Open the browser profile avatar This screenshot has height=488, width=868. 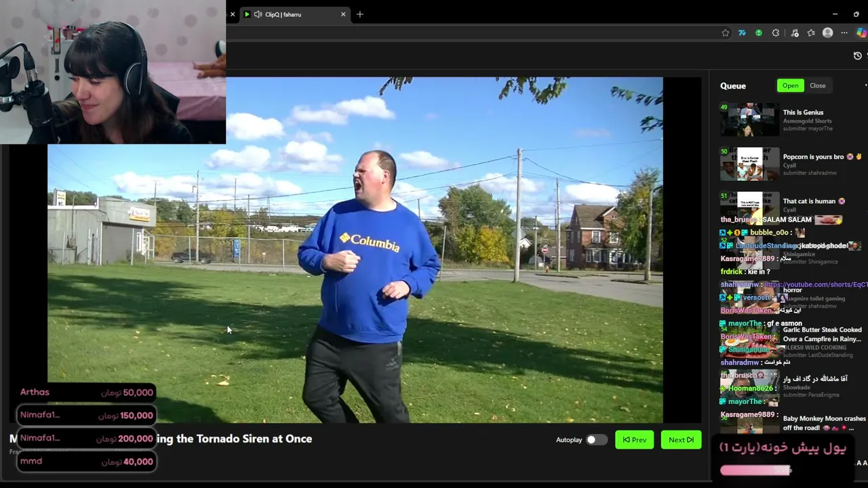pos(827,33)
